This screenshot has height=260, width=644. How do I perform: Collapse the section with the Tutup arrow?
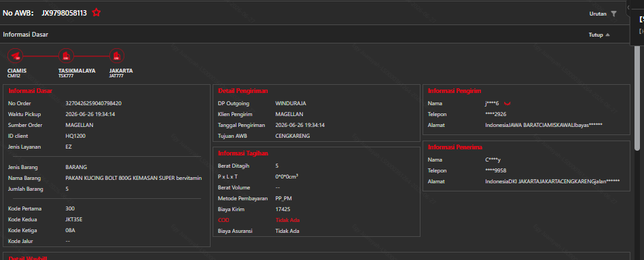pyautogui.click(x=607, y=35)
